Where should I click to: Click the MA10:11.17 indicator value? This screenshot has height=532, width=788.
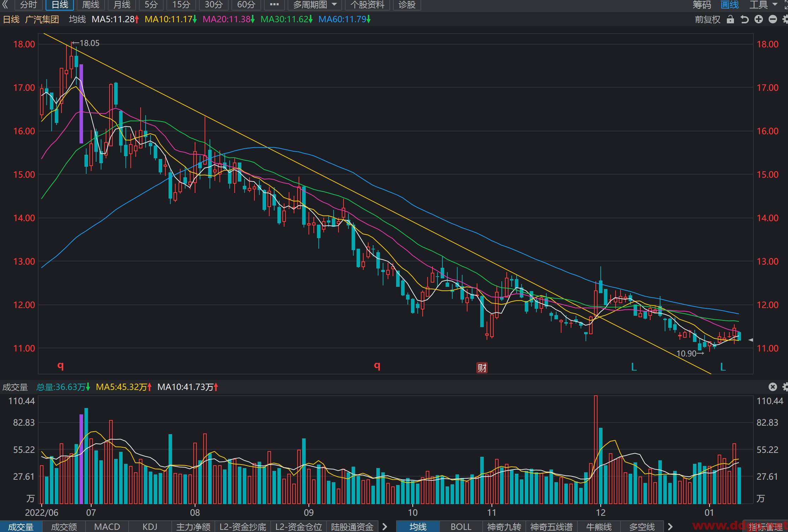coord(171,19)
